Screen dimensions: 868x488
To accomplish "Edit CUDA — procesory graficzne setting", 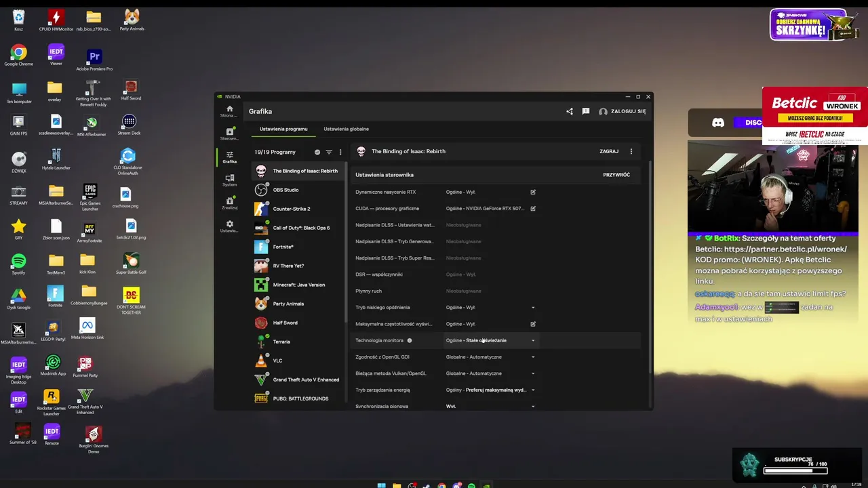I will (533, 208).
